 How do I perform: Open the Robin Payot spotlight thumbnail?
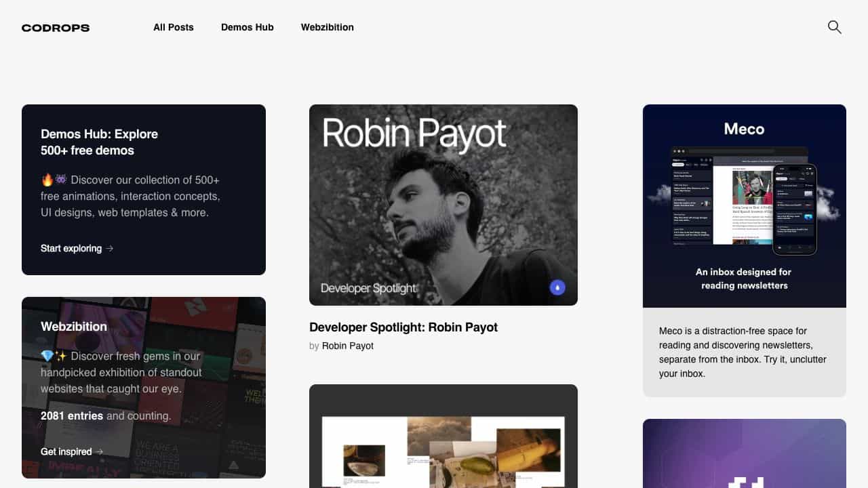(x=443, y=205)
